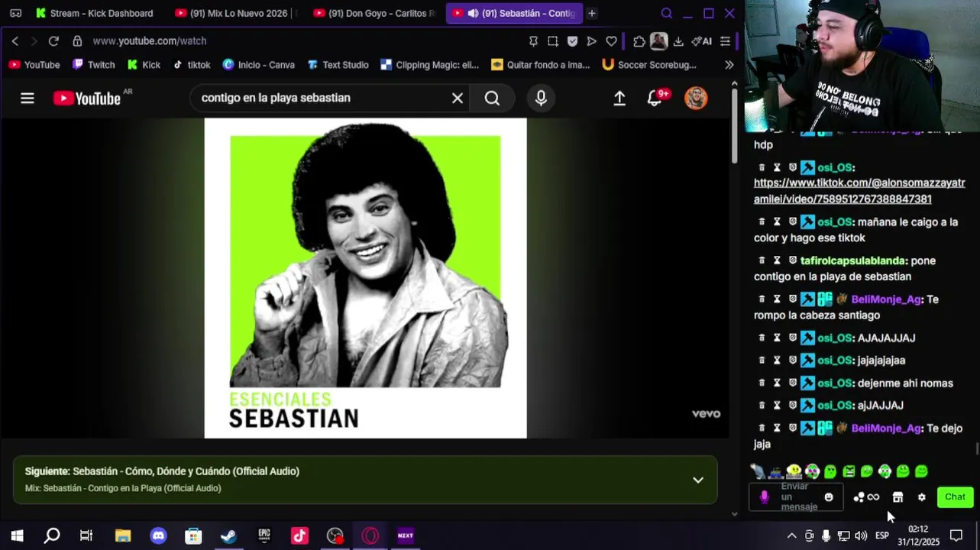Click the pin icon in address bar
The width and height of the screenshot is (980, 550).
(x=533, y=41)
